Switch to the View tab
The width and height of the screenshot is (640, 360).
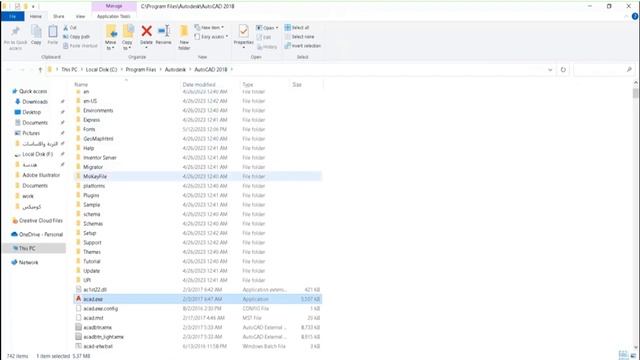[x=80, y=16]
